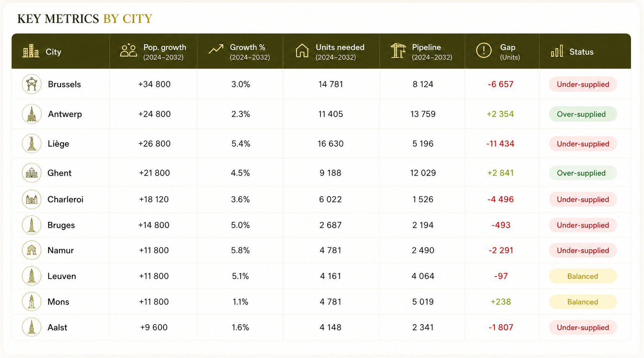644x358 pixels.
Task: Click the Brussels Atomium city icon
Action: [x=31, y=84]
